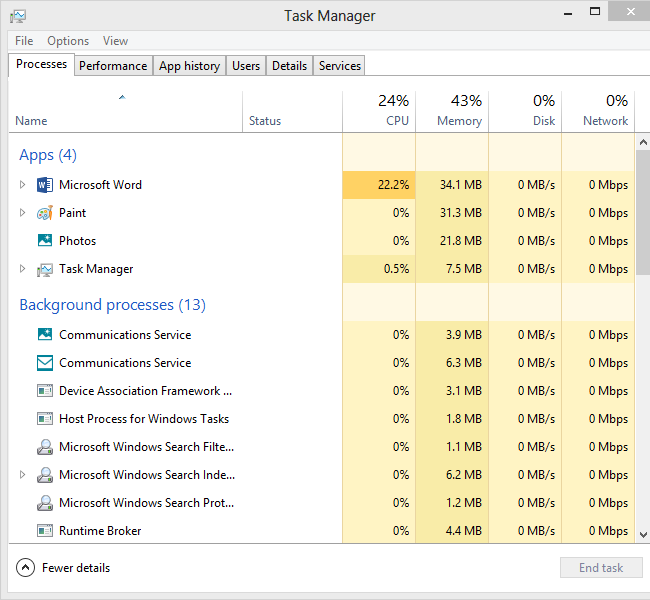Switch to the Details tab
The width and height of the screenshot is (650, 600).
tap(289, 66)
